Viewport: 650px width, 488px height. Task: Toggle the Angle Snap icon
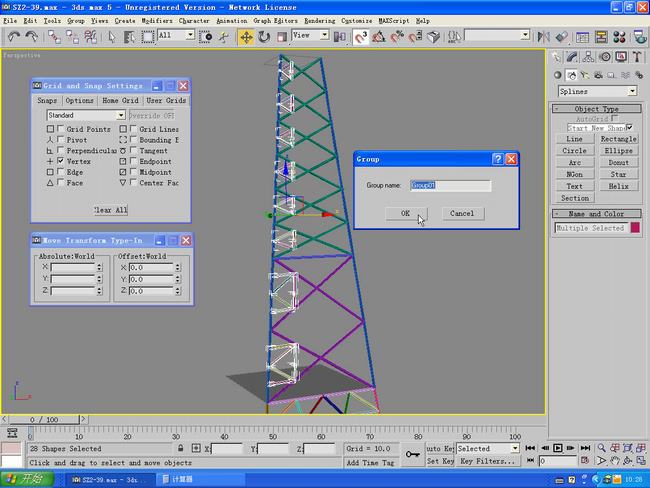pos(378,37)
